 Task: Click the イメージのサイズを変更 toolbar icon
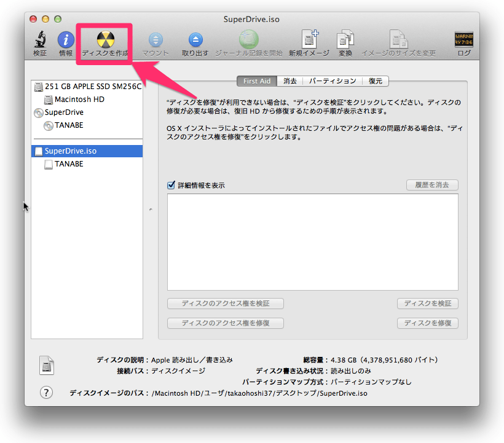click(x=398, y=39)
